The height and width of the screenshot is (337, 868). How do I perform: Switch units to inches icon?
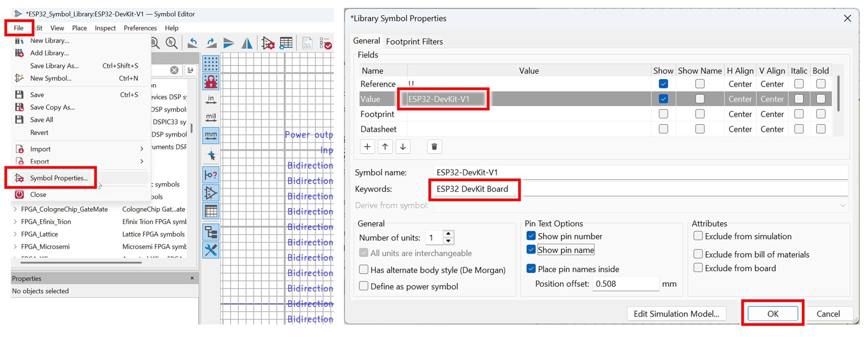coord(211,100)
